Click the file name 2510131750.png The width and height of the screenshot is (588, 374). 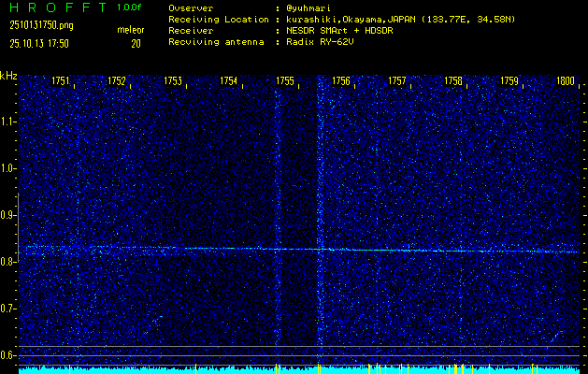click(42, 25)
